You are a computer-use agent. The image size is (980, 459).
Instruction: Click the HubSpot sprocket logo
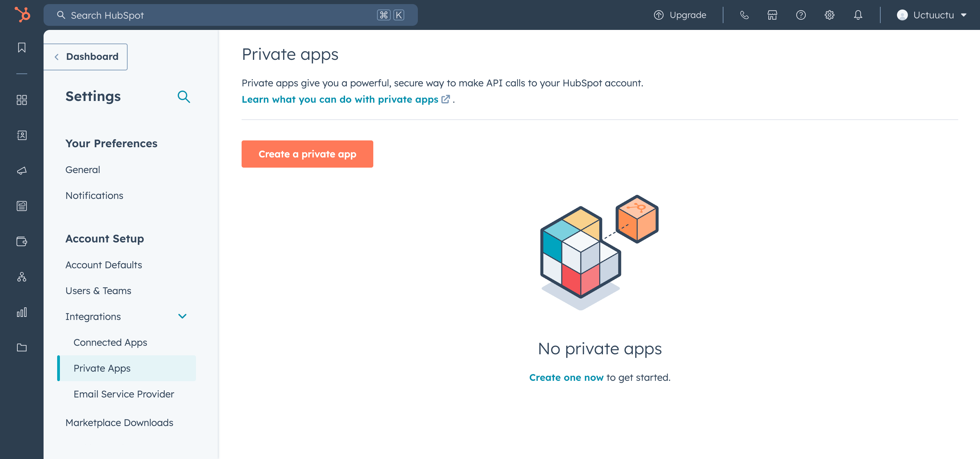click(22, 15)
